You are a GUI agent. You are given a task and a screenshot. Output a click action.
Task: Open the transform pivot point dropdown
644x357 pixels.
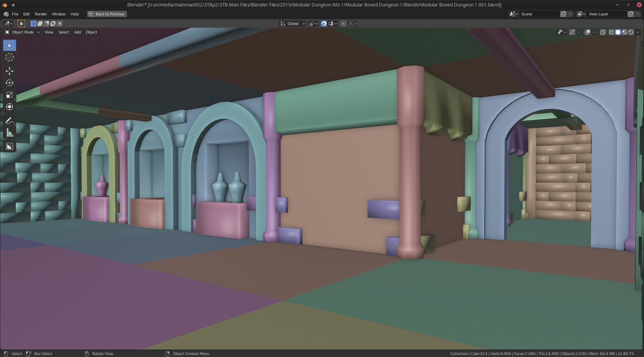pyautogui.click(x=312, y=23)
